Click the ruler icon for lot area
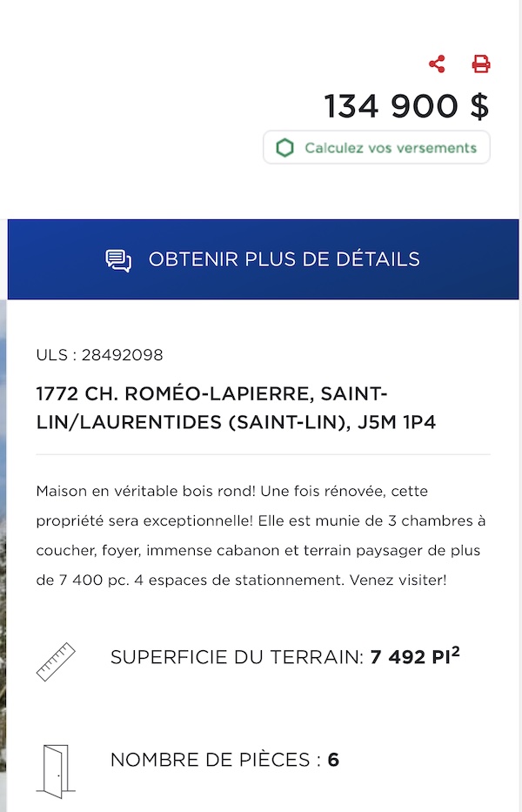 [56, 661]
